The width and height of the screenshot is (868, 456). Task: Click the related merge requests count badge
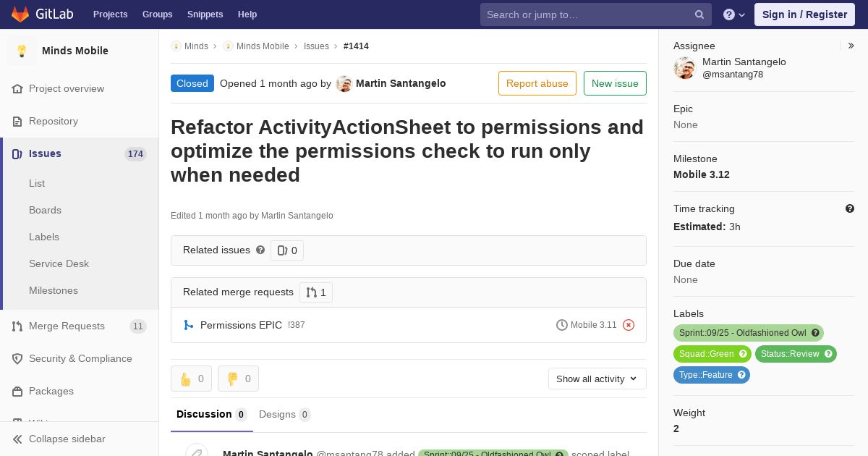pos(316,292)
